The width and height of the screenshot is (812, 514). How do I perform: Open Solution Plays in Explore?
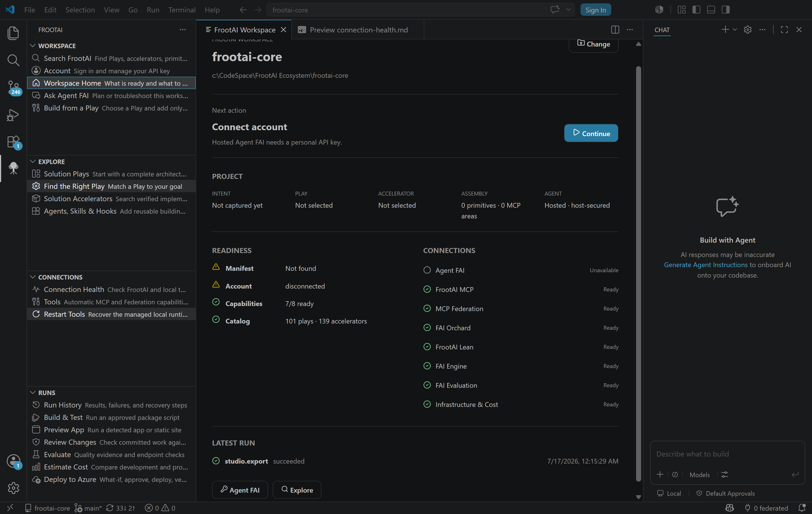coord(111,174)
